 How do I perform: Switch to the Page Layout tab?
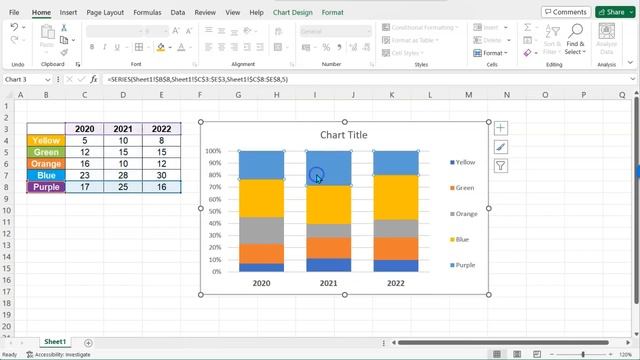105,12
